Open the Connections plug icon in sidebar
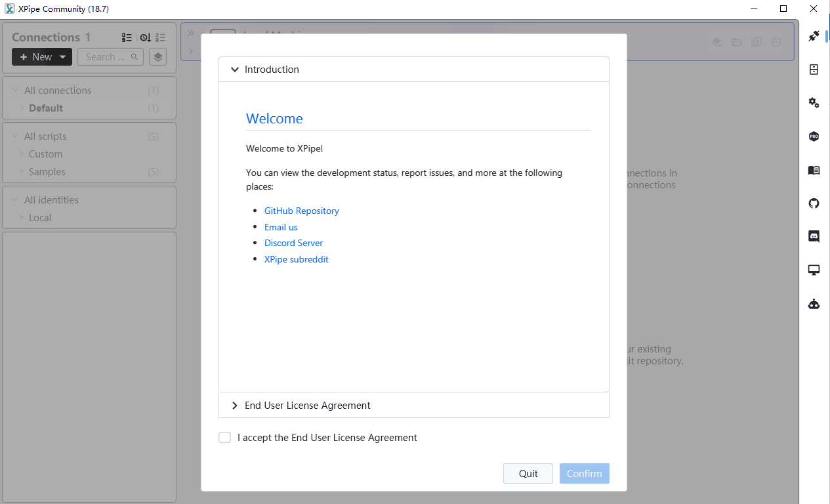This screenshot has width=830, height=504. [x=814, y=36]
